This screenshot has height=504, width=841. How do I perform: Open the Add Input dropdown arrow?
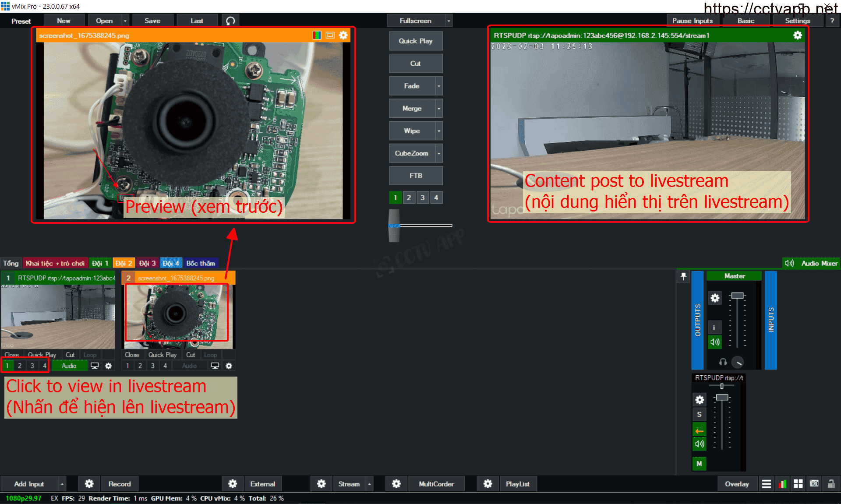62,484
